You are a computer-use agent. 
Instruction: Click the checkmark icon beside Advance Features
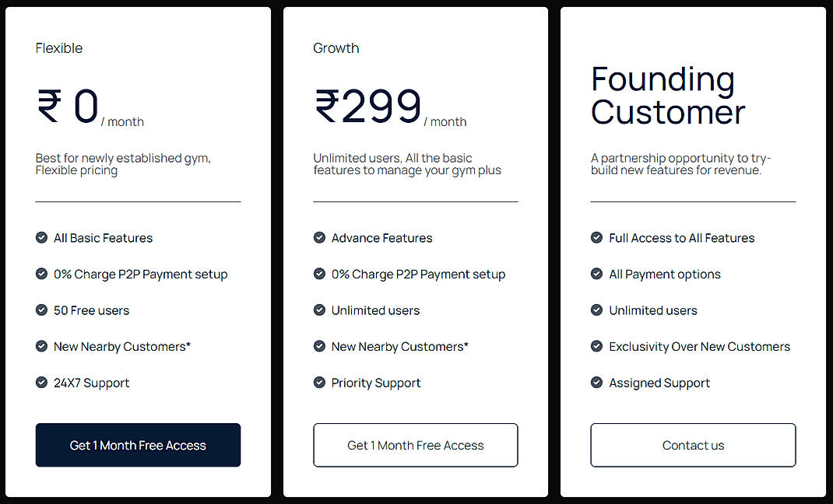pos(319,238)
